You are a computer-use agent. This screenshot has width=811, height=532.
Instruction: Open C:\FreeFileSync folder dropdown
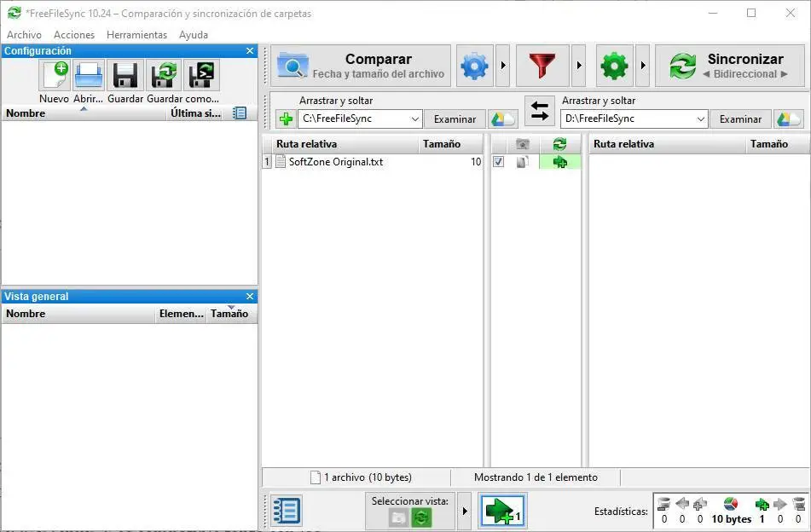414,119
